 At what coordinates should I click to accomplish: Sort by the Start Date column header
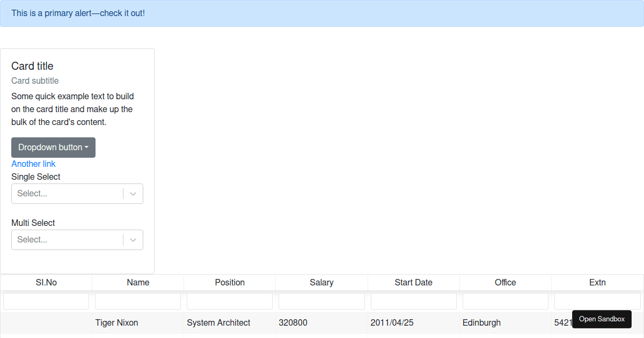413,283
